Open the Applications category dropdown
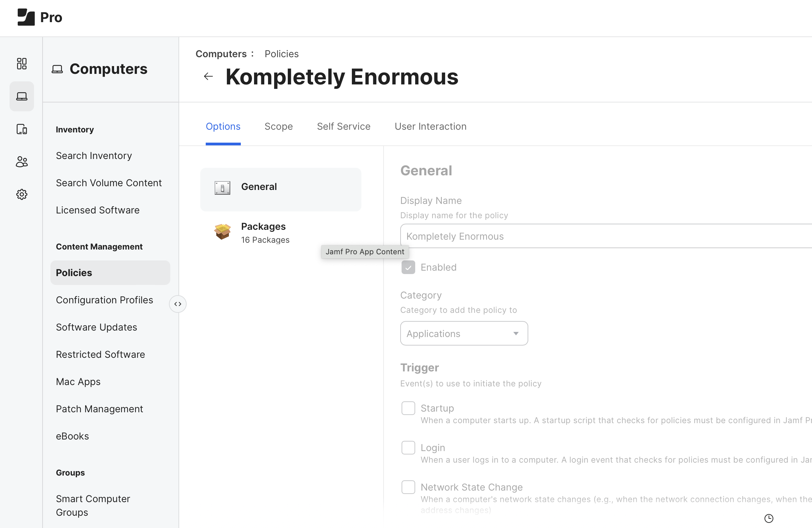Image resolution: width=812 pixels, height=528 pixels. [x=464, y=333]
